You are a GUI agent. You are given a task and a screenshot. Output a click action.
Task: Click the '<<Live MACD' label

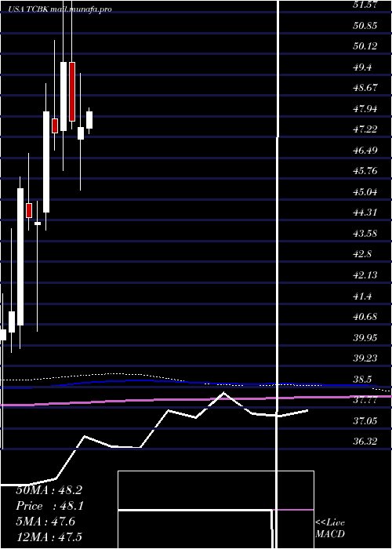330,529
